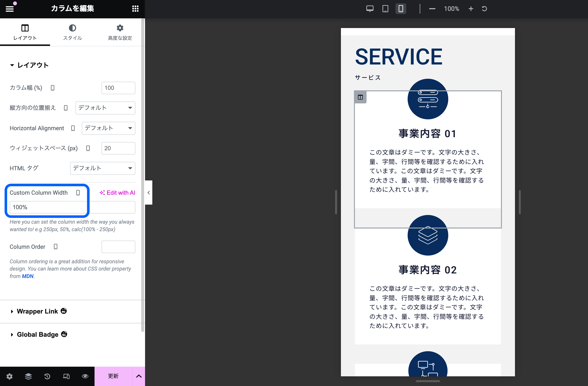Open the widgets grid panel
This screenshot has height=386, width=588.
point(135,9)
